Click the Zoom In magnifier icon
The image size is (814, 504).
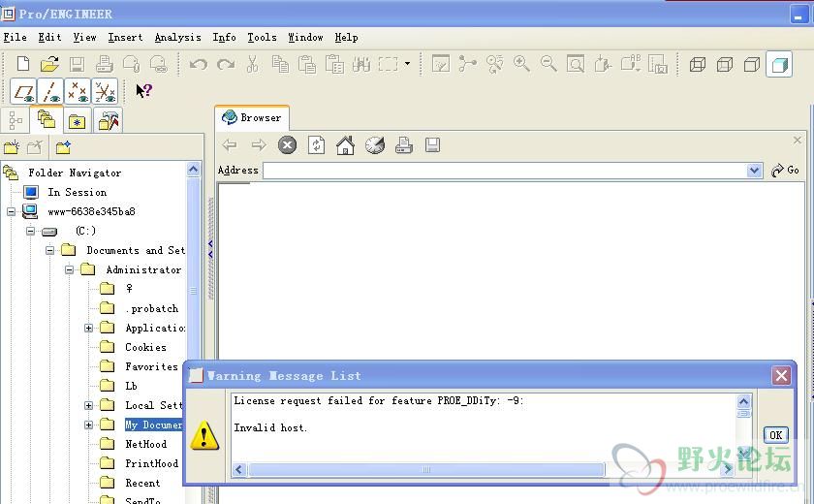click(x=521, y=64)
